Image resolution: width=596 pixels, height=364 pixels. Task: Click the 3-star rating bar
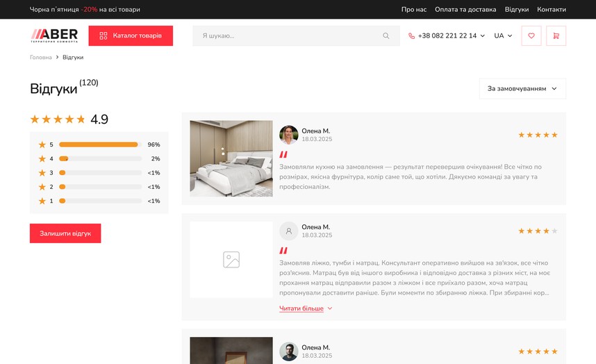pos(100,172)
